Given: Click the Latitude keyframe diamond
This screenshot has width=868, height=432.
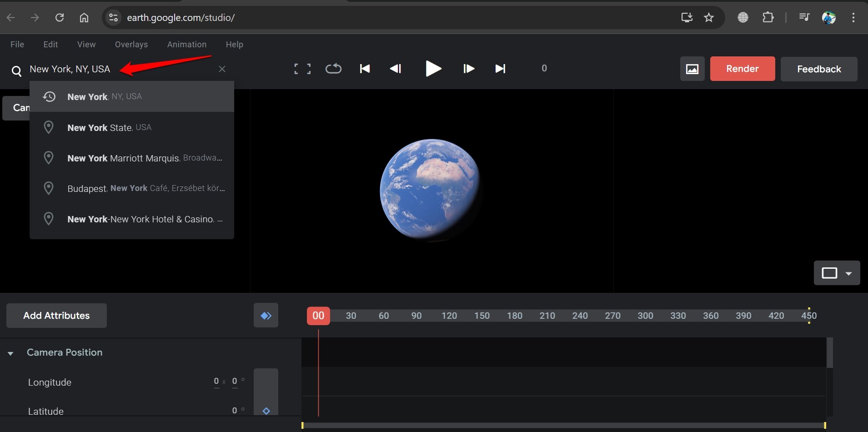Looking at the screenshot, I should [266, 411].
